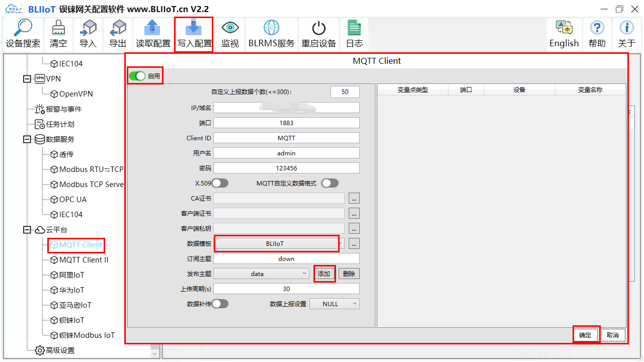Focus the IP/域名 input field

[287, 108]
